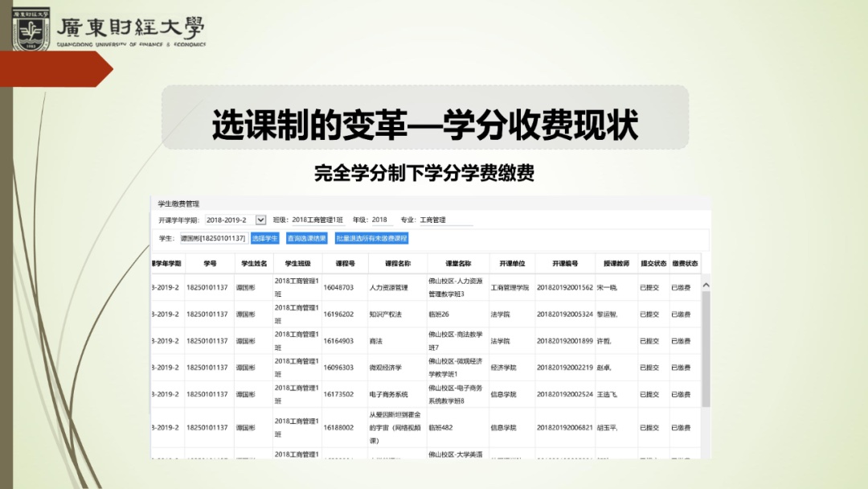This screenshot has width=868, height=489.
Task: Click the scrollbar up arrow in table
Action: 706,285
